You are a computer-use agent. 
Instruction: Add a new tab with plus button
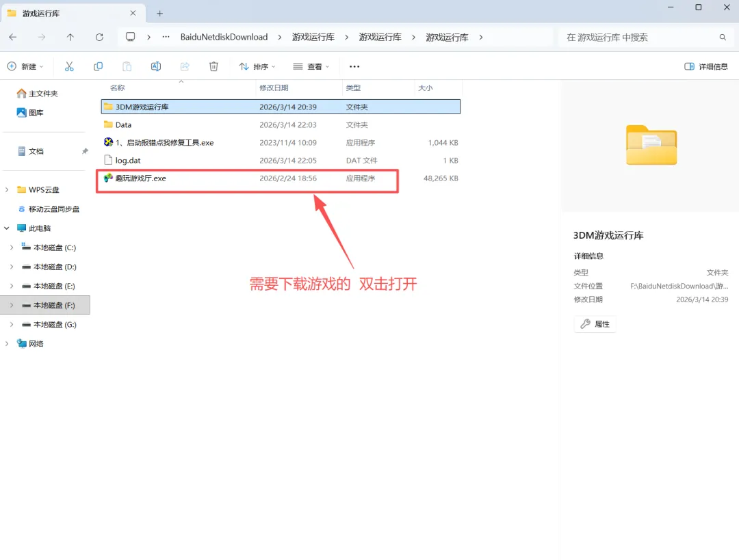tap(159, 13)
